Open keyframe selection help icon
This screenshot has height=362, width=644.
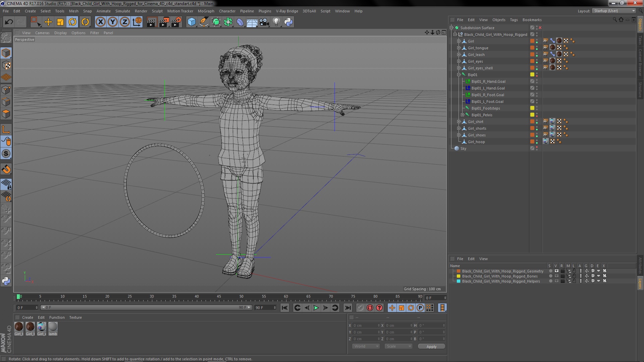pyautogui.click(x=379, y=308)
